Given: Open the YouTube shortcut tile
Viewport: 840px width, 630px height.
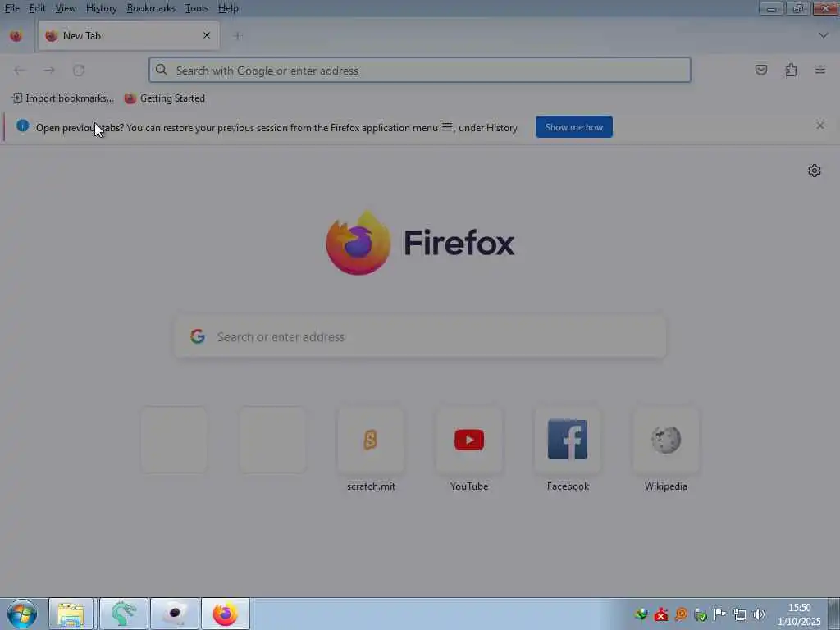Looking at the screenshot, I should click(x=468, y=440).
